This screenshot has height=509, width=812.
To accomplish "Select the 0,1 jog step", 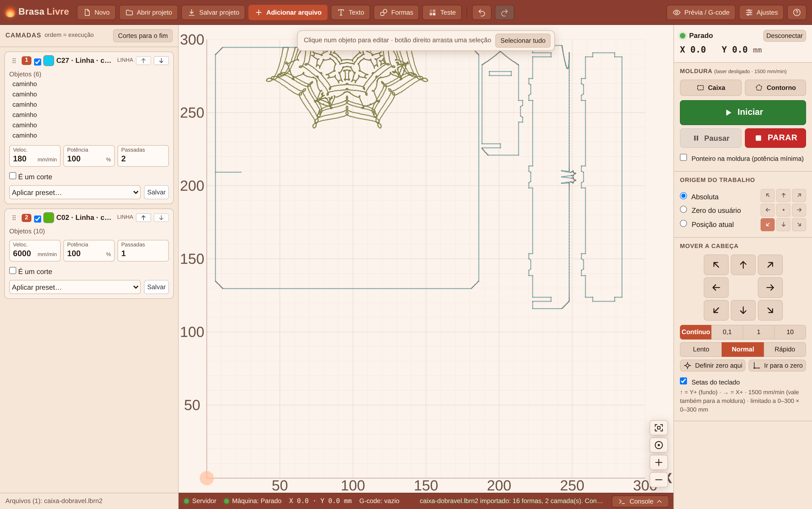I will click(x=727, y=332).
